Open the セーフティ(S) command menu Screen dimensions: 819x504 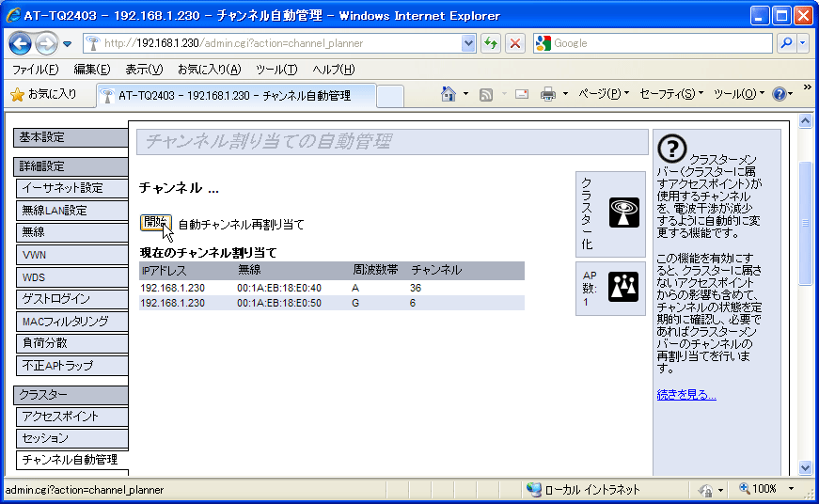(671, 94)
